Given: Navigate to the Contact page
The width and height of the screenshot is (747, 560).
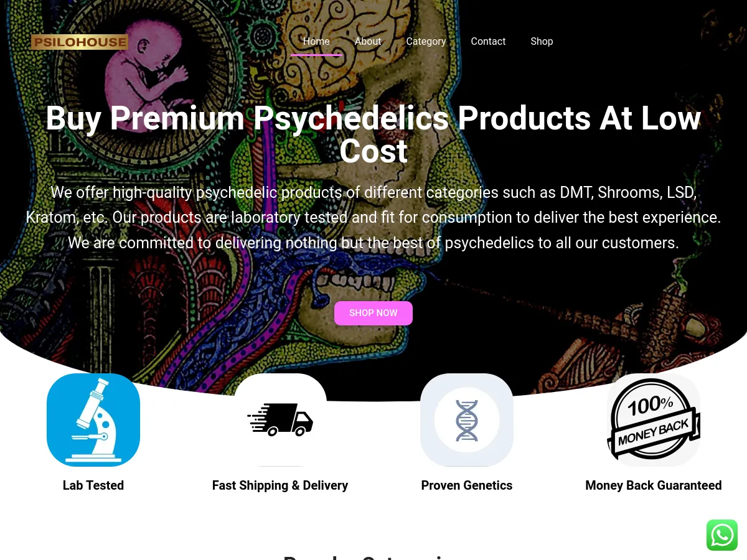Looking at the screenshot, I should tap(488, 41).
